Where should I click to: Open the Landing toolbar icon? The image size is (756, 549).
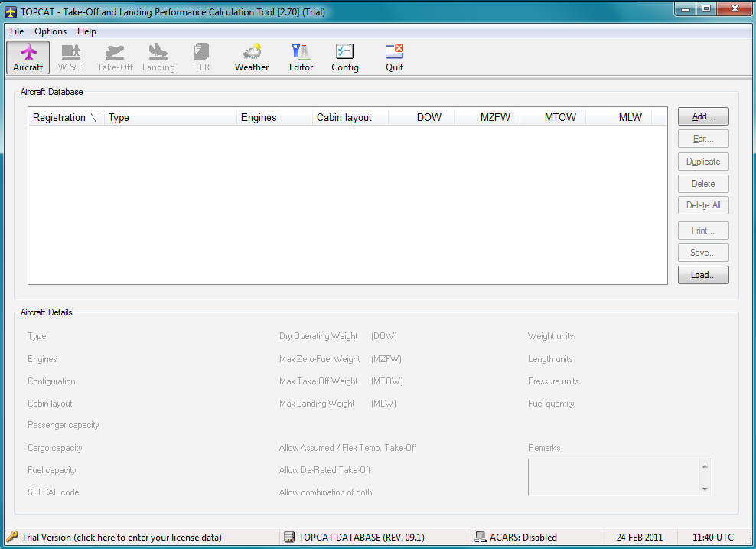(x=158, y=57)
